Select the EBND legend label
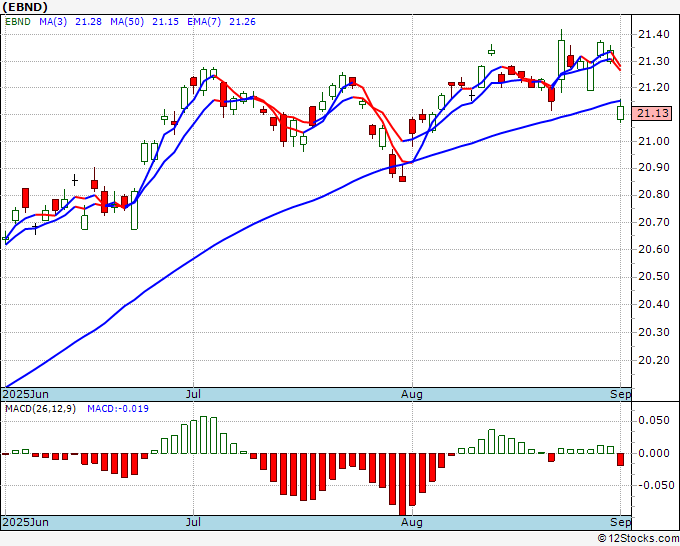The image size is (680, 546). point(18,22)
